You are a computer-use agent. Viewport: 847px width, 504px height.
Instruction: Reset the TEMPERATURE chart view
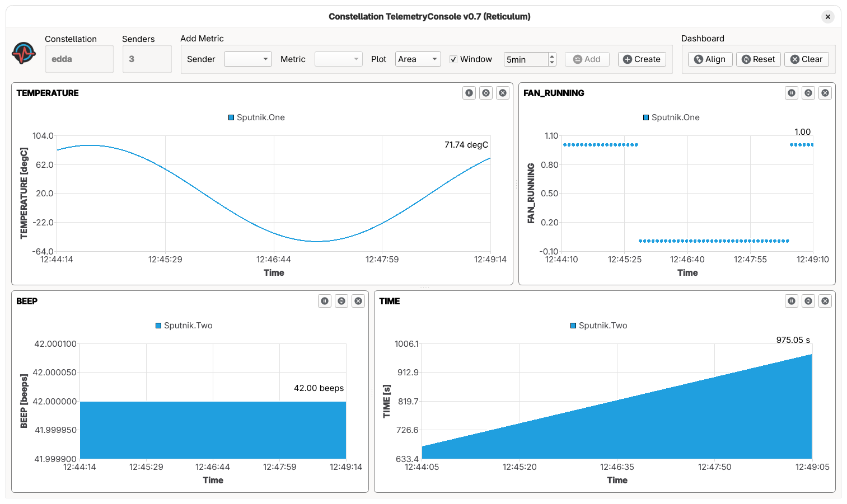pyautogui.click(x=485, y=93)
